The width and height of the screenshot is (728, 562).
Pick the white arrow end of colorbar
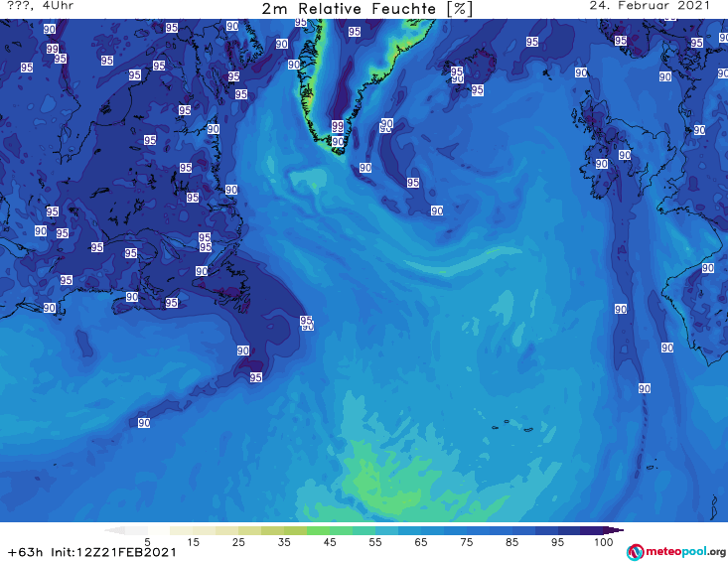point(114,530)
